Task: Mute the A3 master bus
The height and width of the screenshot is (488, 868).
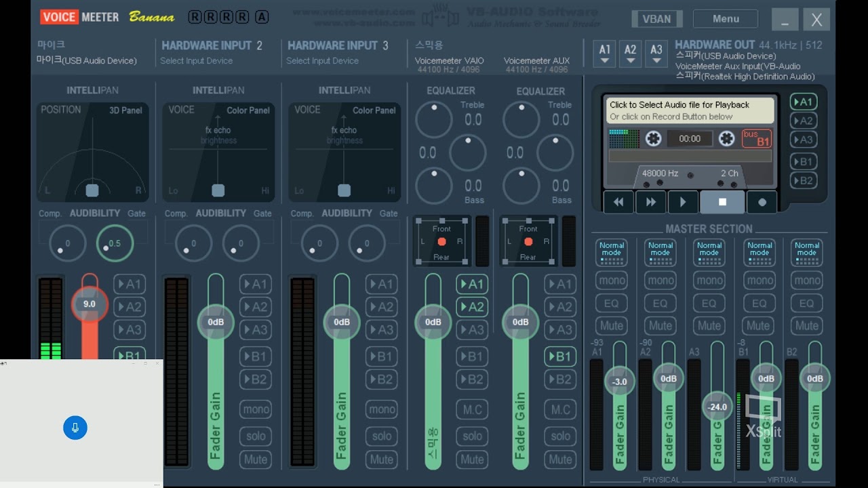Action: click(709, 326)
